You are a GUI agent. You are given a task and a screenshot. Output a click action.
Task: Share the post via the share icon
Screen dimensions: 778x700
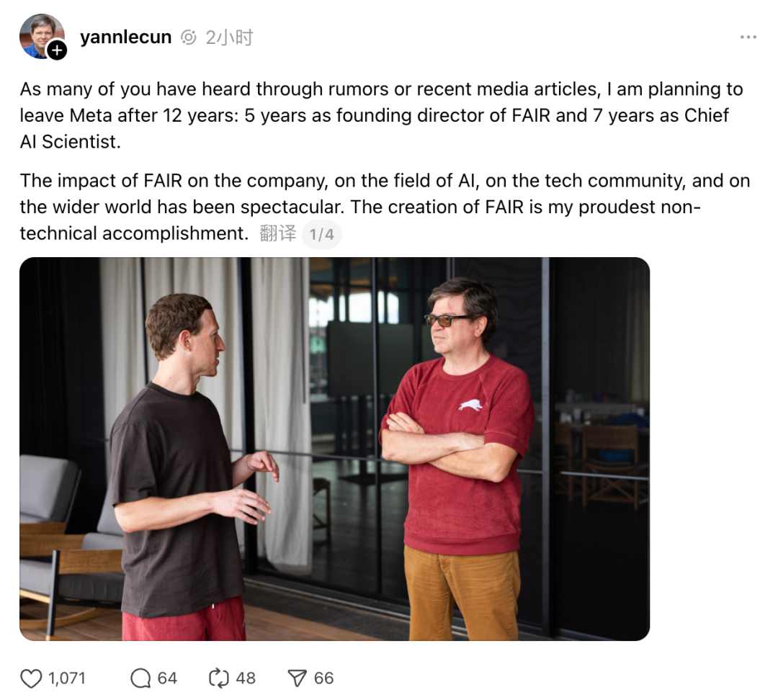(298, 678)
